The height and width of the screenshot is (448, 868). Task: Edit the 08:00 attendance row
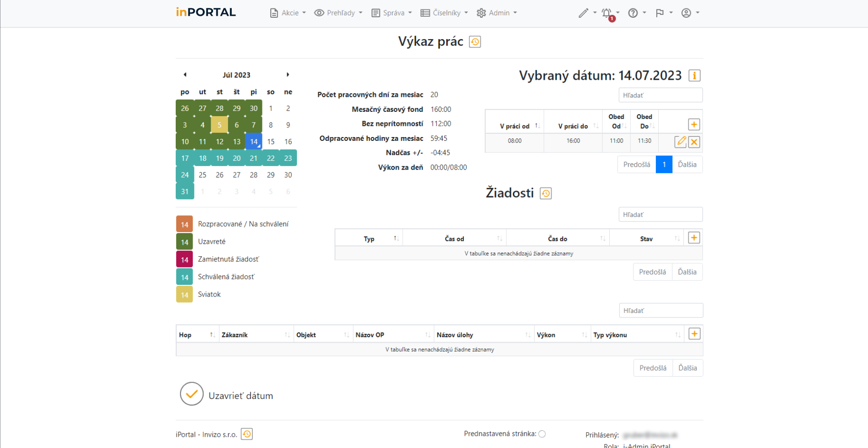pos(681,142)
